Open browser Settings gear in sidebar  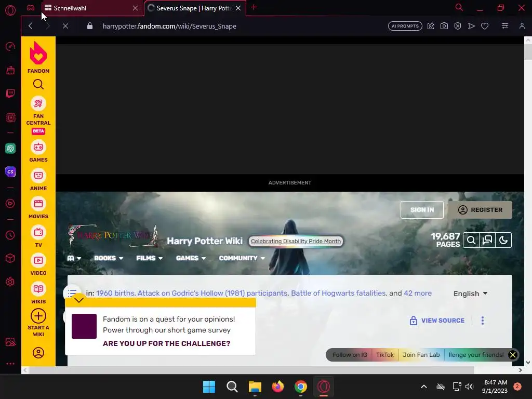point(10,282)
